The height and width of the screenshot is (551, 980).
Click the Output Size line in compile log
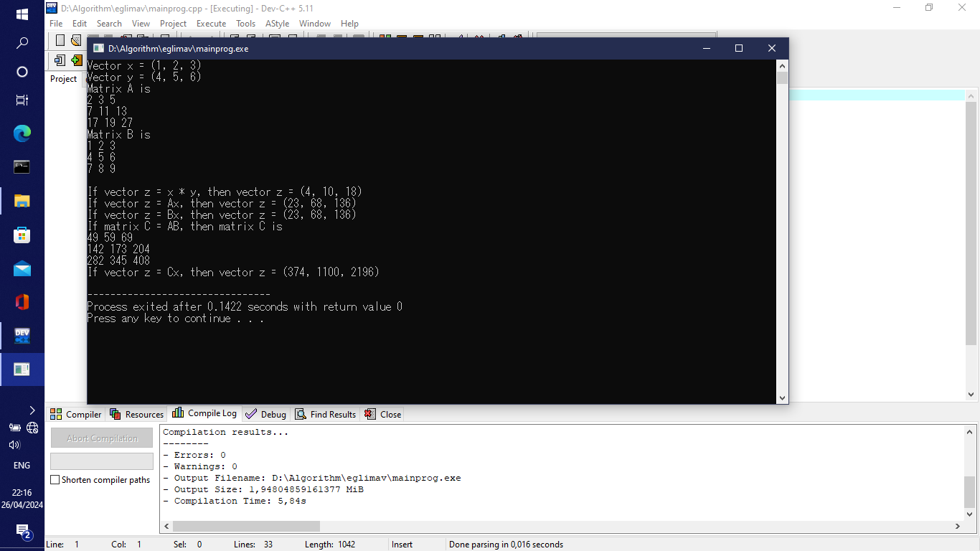coord(263,489)
